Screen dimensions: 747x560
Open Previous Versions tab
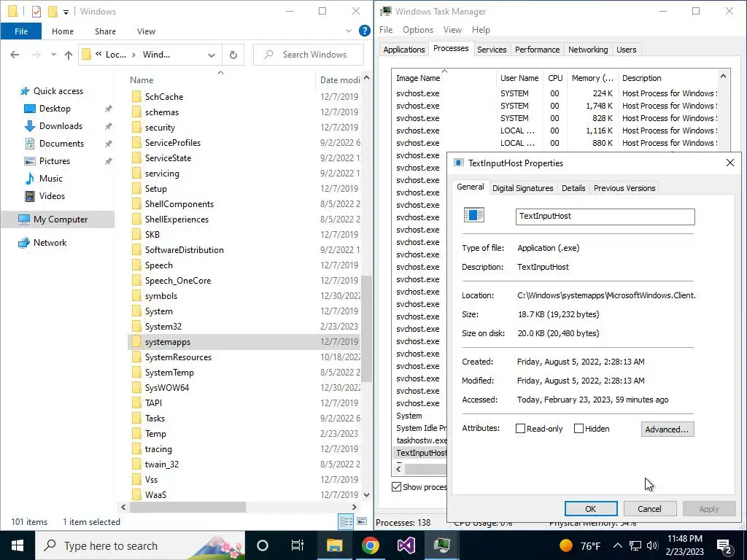tap(624, 188)
